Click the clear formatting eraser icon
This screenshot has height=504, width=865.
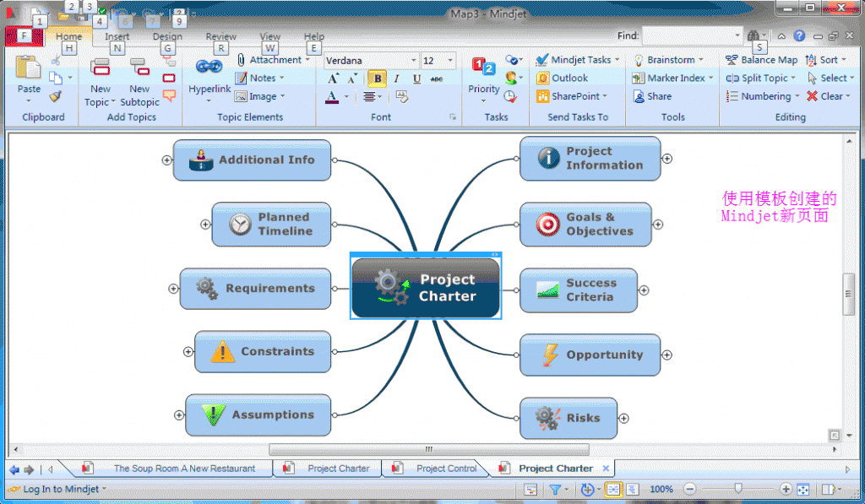401,97
